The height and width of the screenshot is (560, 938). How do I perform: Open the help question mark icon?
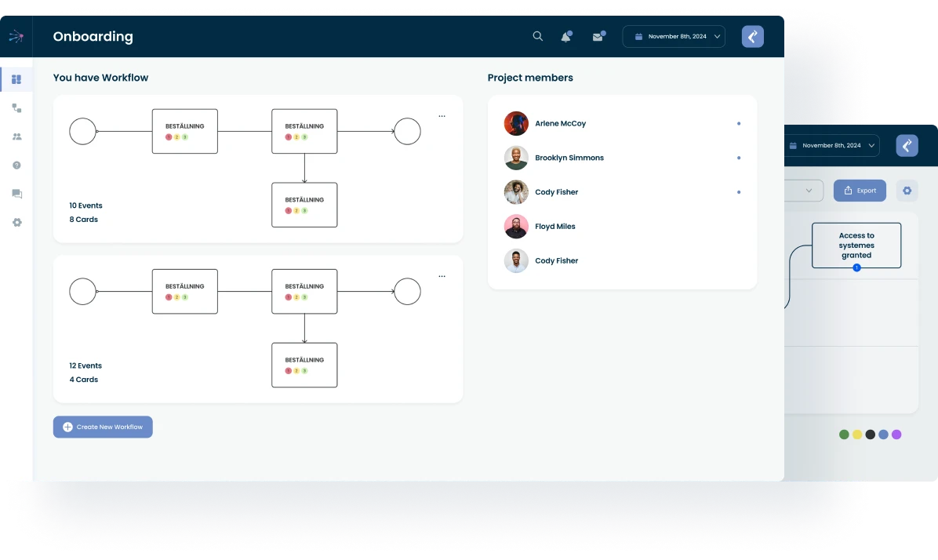[16, 165]
